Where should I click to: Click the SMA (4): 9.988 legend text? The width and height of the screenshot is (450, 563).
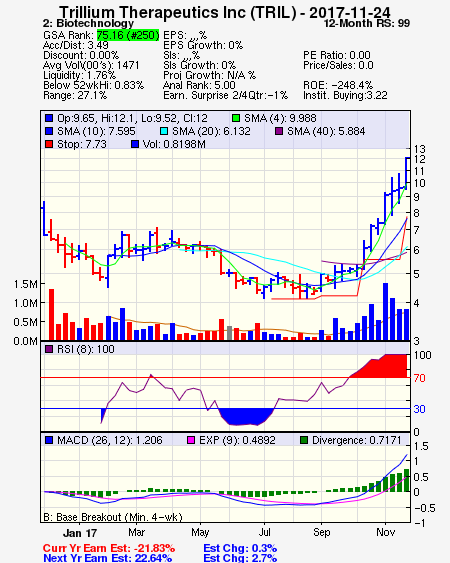pyautogui.click(x=280, y=118)
